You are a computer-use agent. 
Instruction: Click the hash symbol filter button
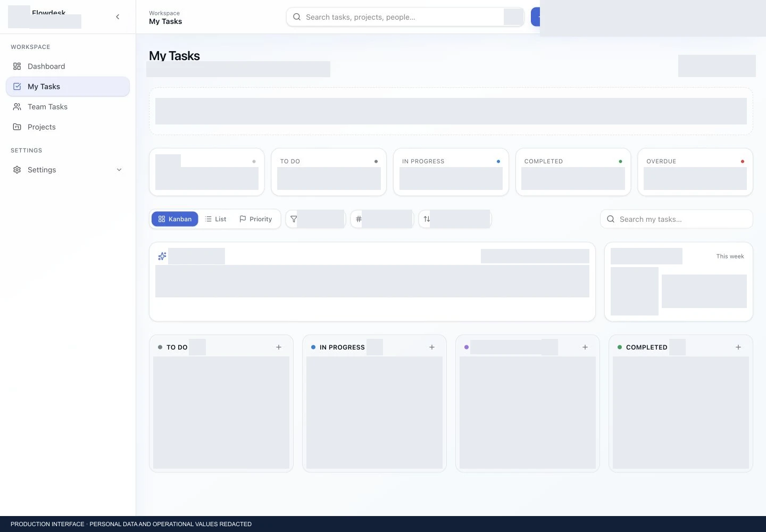(x=382, y=219)
